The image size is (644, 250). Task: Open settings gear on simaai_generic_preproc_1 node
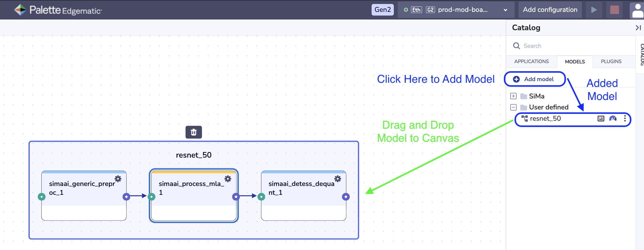pyautogui.click(x=118, y=179)
